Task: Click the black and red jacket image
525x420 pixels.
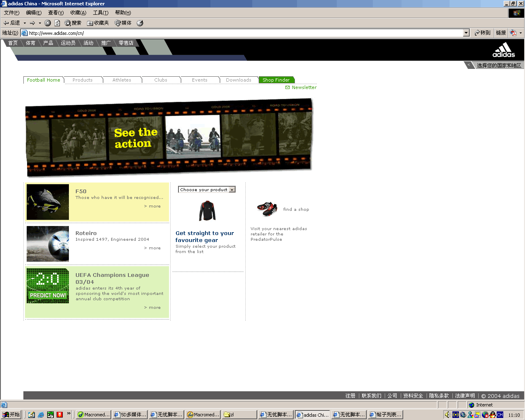Action: click(x=208, y=210)
